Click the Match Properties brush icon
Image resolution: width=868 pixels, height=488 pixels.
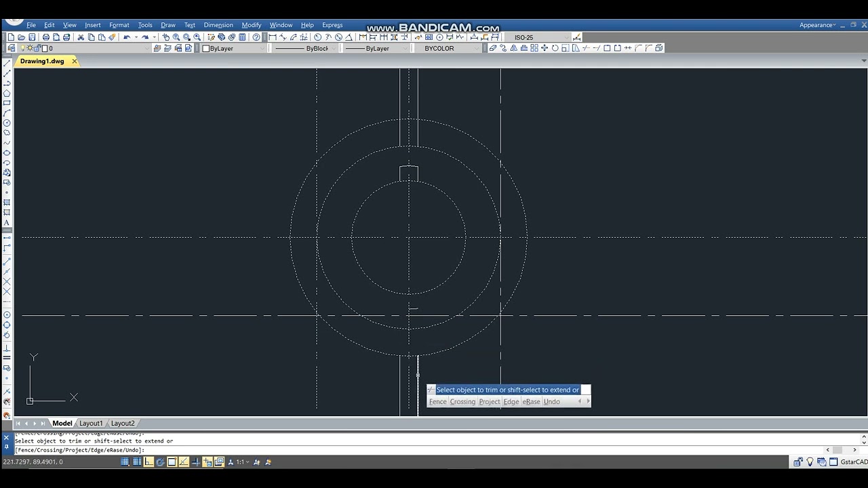[x=112, y=37]
